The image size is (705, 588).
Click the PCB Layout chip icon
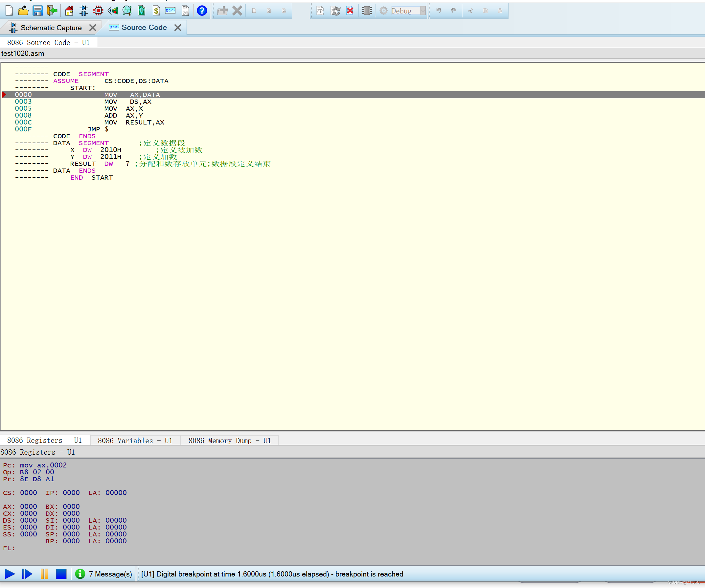(98, 11)
